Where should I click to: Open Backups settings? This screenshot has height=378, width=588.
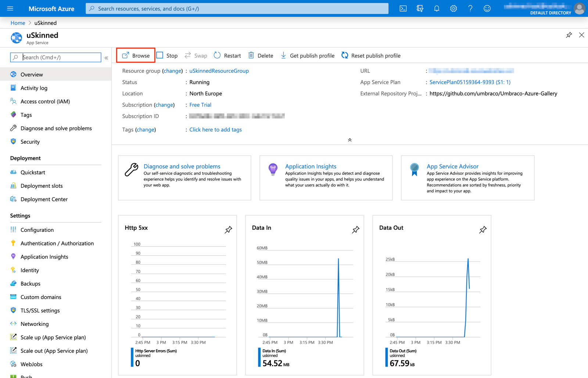55,284
